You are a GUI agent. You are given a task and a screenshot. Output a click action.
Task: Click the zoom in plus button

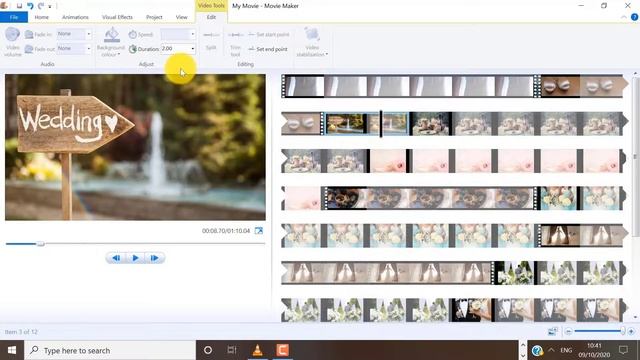pos(631,331)
